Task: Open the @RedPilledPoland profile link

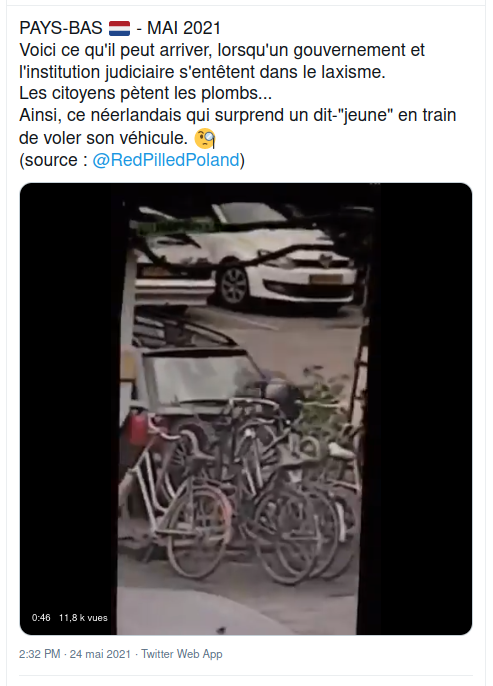Action: point(166,160)
